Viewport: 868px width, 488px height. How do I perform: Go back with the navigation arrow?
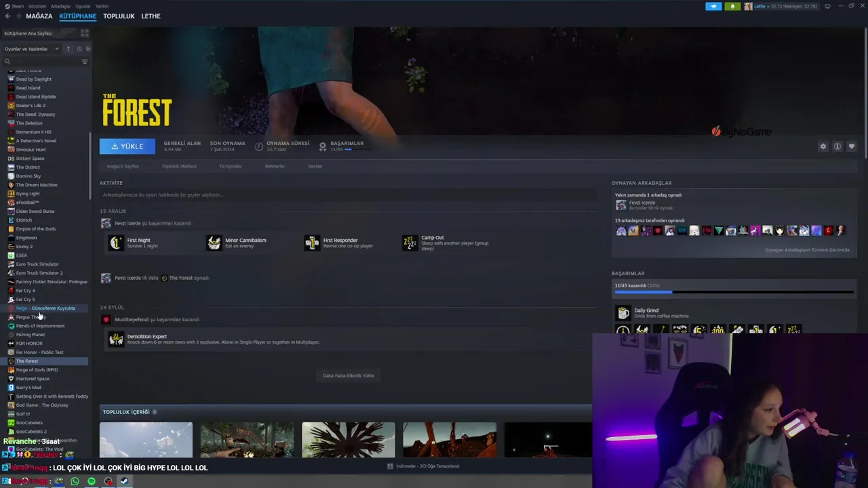7,16
